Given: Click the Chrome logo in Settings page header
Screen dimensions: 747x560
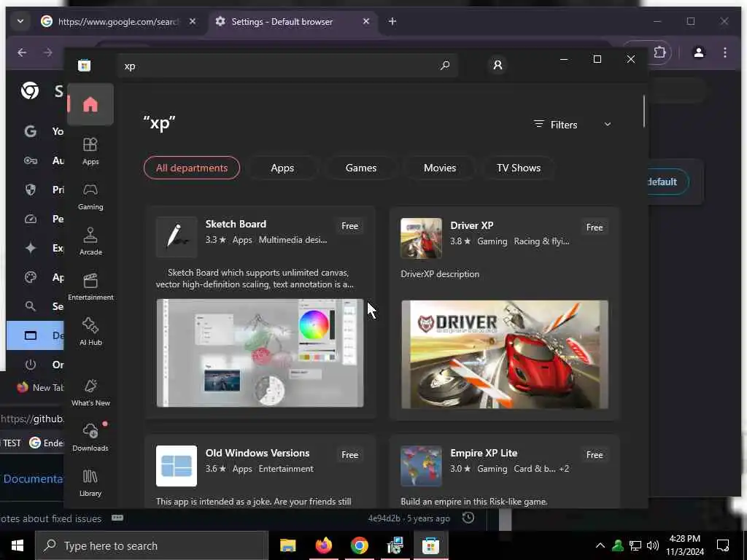Looking at the screenshot, I should [x=29, y=90].
